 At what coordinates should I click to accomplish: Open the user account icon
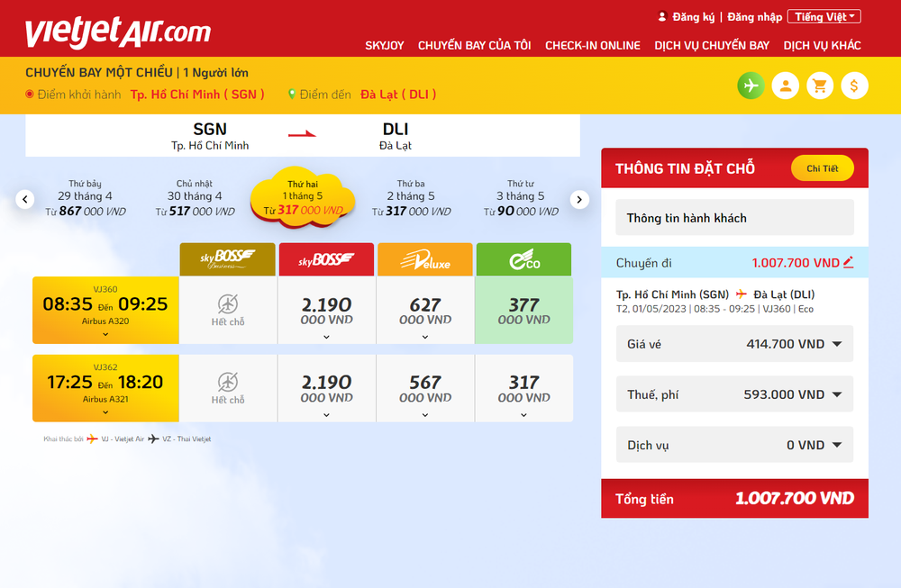point(785,85)
